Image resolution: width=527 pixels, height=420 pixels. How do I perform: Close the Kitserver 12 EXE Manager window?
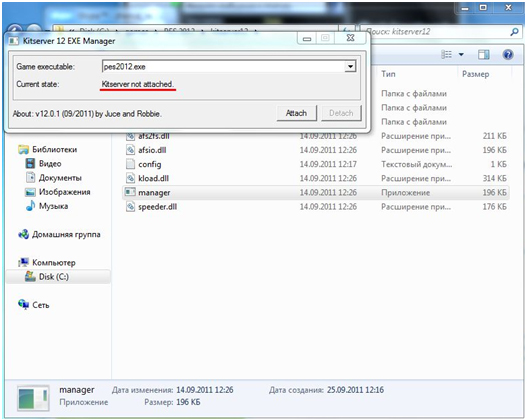point(351,38)
